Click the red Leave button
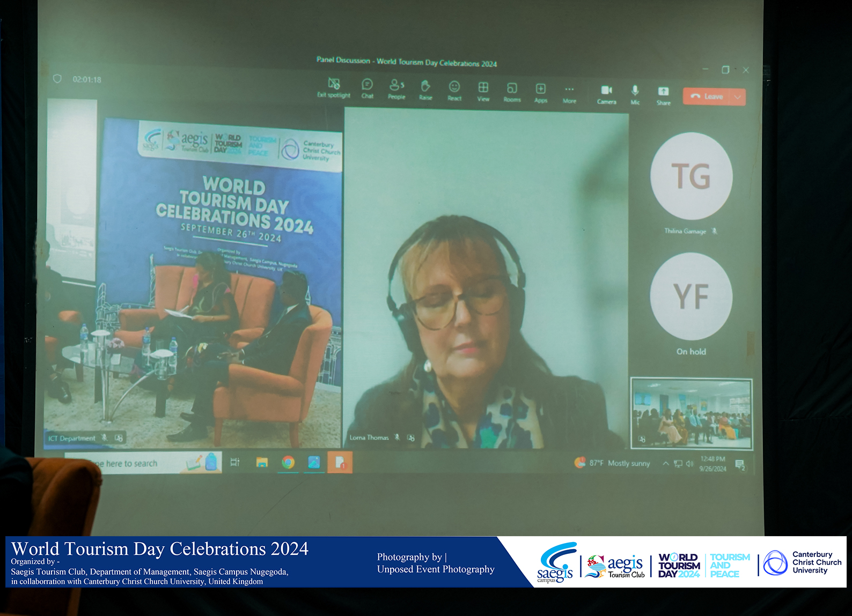Image resolution: width=852 pixels, height=616 pixels. pos(707,97)
